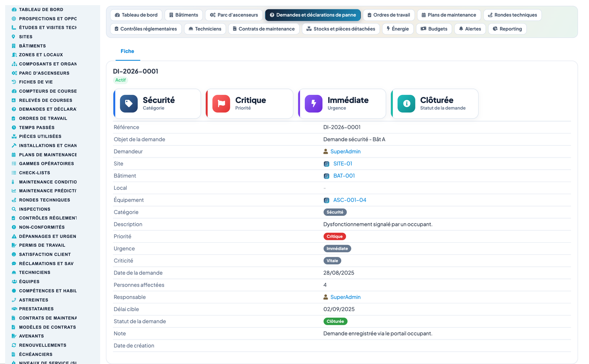Open Compteurs de course in sidebar
The width and height of the screenshot is (589, 364).
pyautogui.click(x=48, y=91)
